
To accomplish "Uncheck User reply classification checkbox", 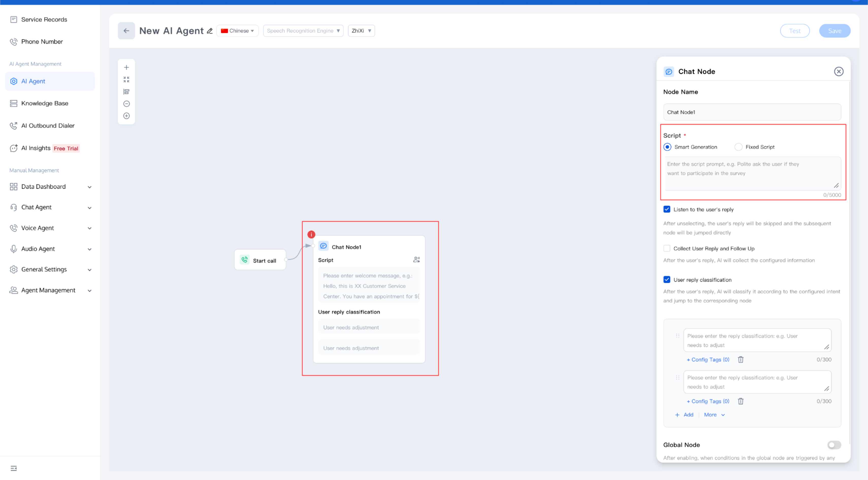I will coord(667,280).
